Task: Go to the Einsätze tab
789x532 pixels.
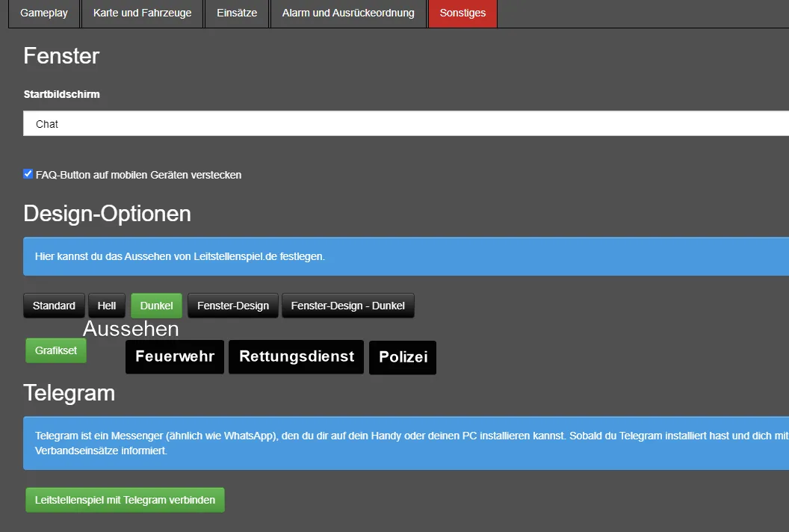Action: click(237, 13)
